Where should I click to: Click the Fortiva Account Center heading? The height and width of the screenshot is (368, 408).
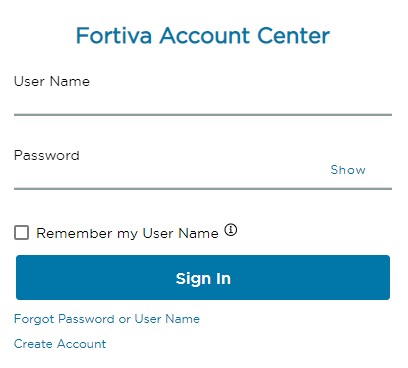point(203,35)
